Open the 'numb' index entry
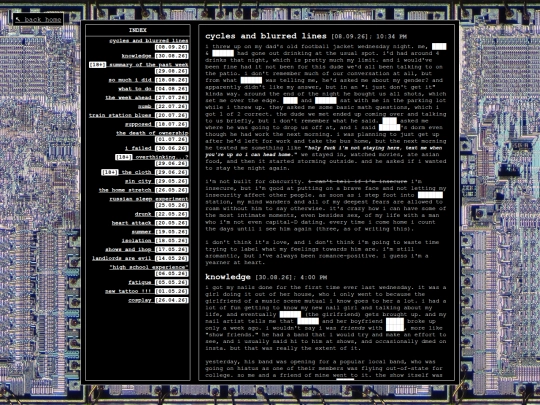This screenshot has height=405, width=540. click(x=145, y=107)
